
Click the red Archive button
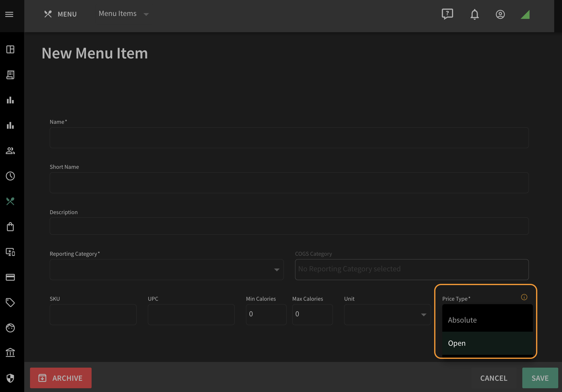tap(61, 378)
